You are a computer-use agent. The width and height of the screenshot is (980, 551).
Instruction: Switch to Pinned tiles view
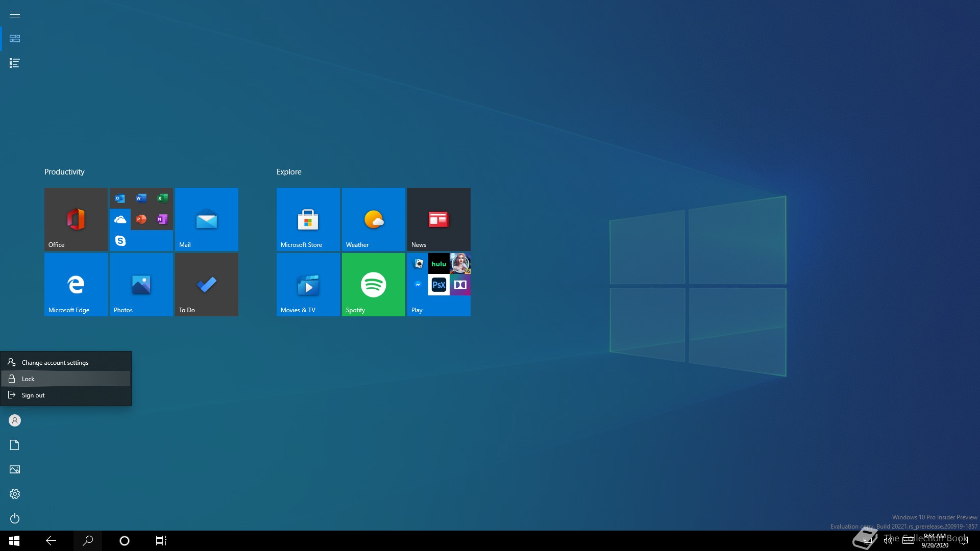[x=15, y=39]
